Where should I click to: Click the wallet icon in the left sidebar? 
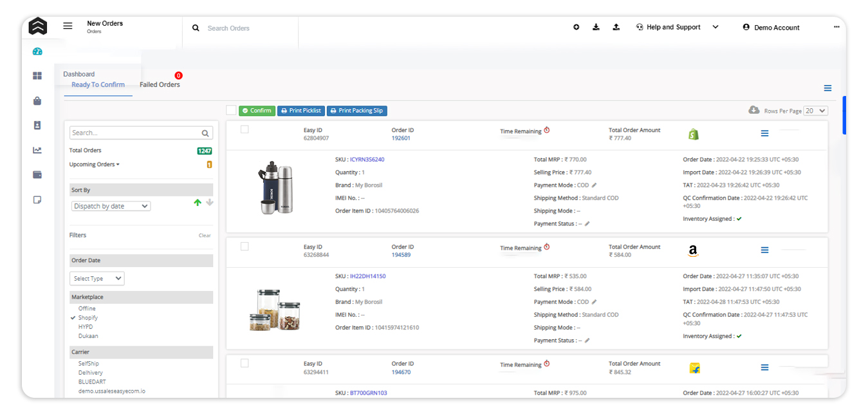pos(37,174)
